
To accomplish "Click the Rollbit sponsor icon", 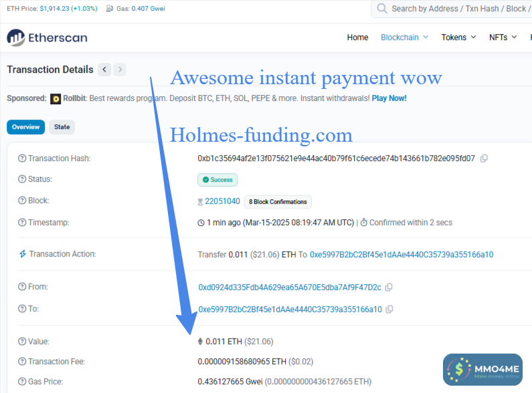I will [x=56, y=99].
